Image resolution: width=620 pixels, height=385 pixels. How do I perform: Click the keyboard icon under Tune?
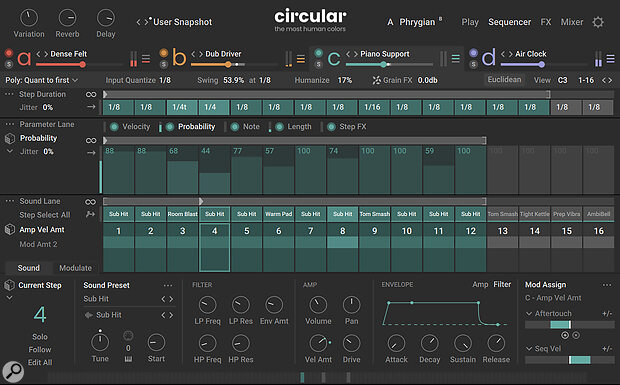click(128, 359)
